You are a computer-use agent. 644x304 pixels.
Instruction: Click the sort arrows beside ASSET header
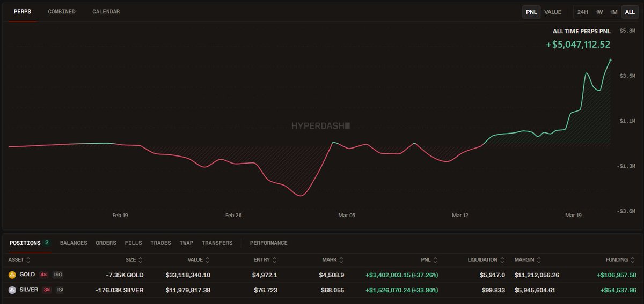click(x=29, y=260)
